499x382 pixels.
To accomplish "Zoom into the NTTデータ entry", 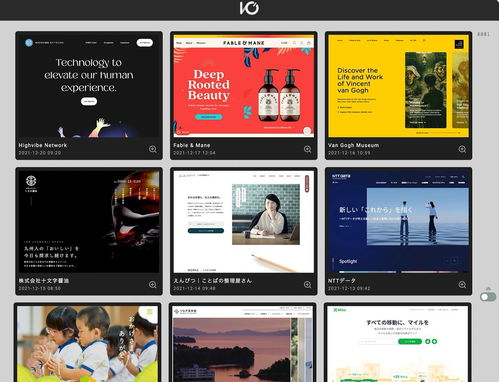I will [462, 285].
